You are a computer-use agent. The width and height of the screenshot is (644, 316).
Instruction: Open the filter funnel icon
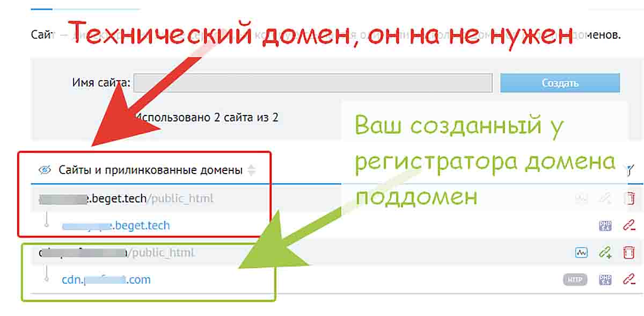pyautogui.click(x=629, y=170)
